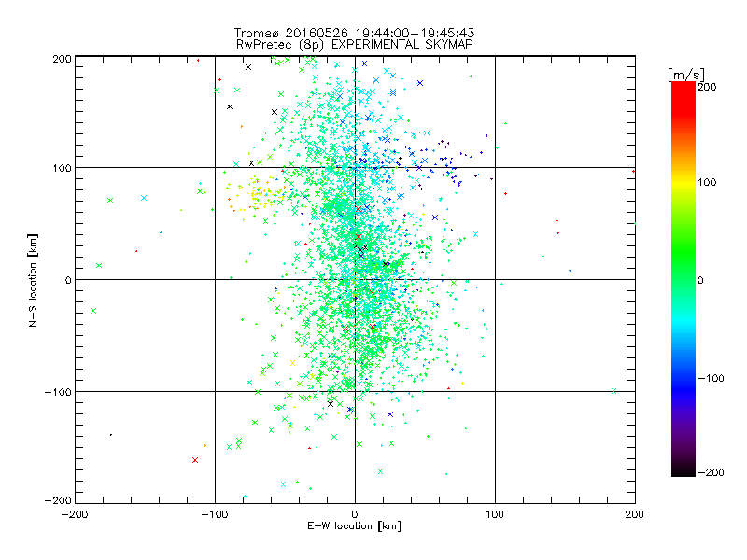The image size is (747, 560).
Task: Click the y-axis tick label 0
Action: [x=68, y=281]
